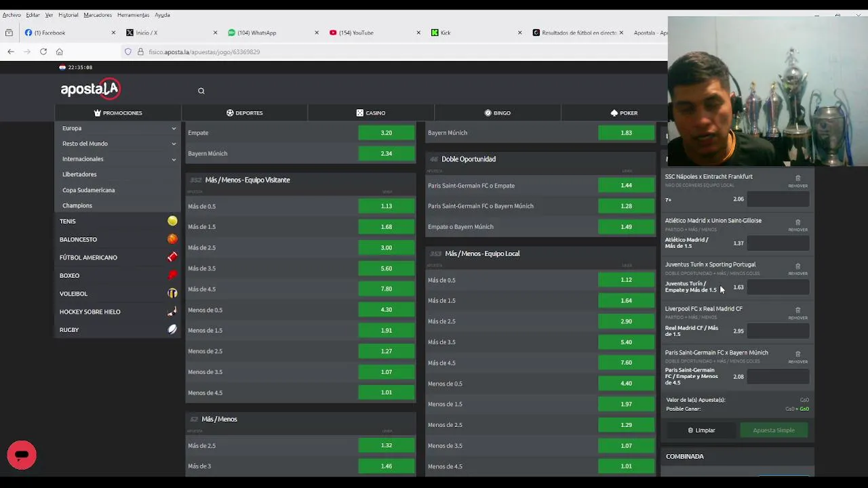Screen dimensions: 868x488
Task: Click the stake field for Real Madrid bet
Action: click(x=778, y=331)
